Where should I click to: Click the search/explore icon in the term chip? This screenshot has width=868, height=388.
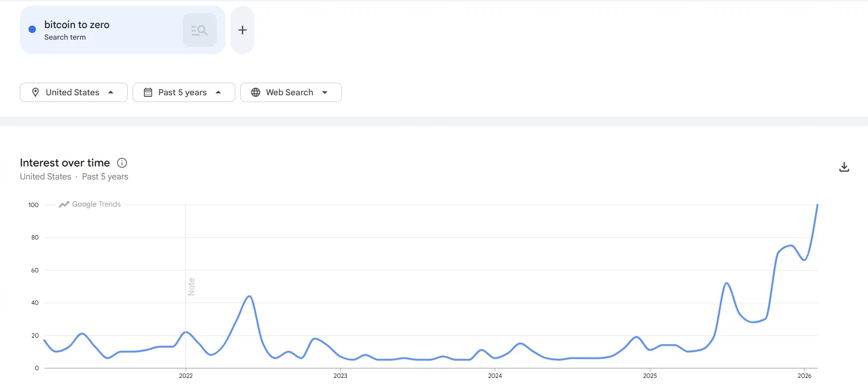click(199, 30)
